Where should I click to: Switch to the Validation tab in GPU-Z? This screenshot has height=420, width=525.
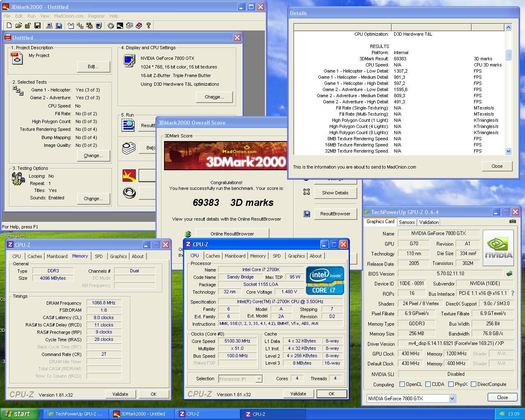429,222
